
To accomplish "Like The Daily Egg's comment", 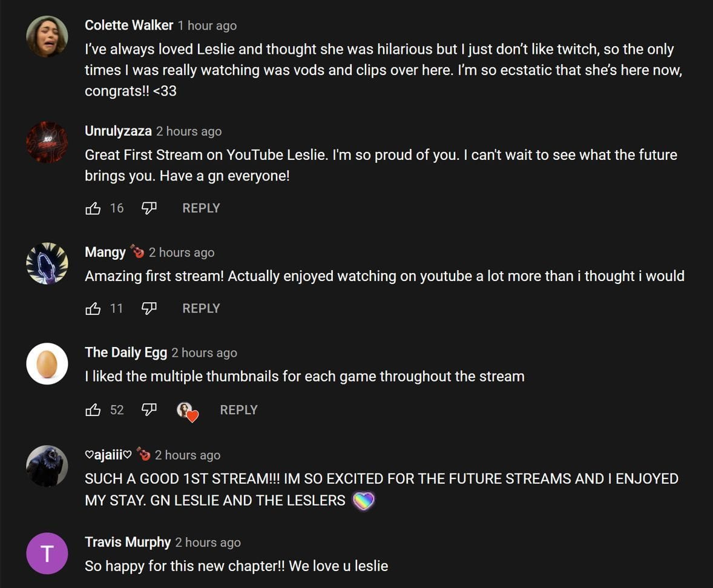I will click(x=94, y=409).
